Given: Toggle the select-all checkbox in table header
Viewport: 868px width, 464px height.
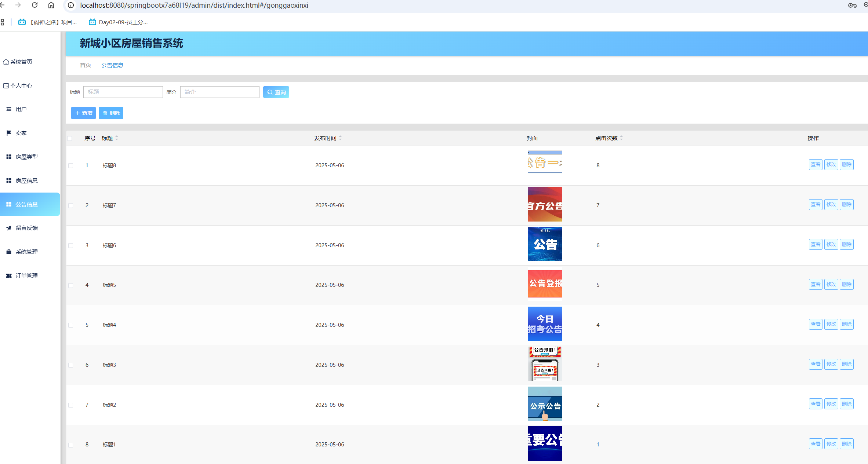Looking at the screenshot, I should (x=70, y=138).
